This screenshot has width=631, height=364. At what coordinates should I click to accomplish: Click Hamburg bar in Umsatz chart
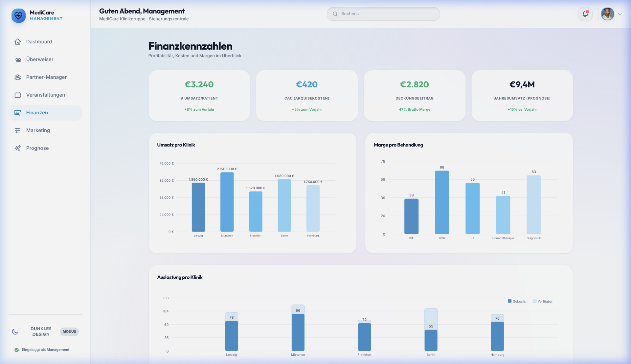313,209
